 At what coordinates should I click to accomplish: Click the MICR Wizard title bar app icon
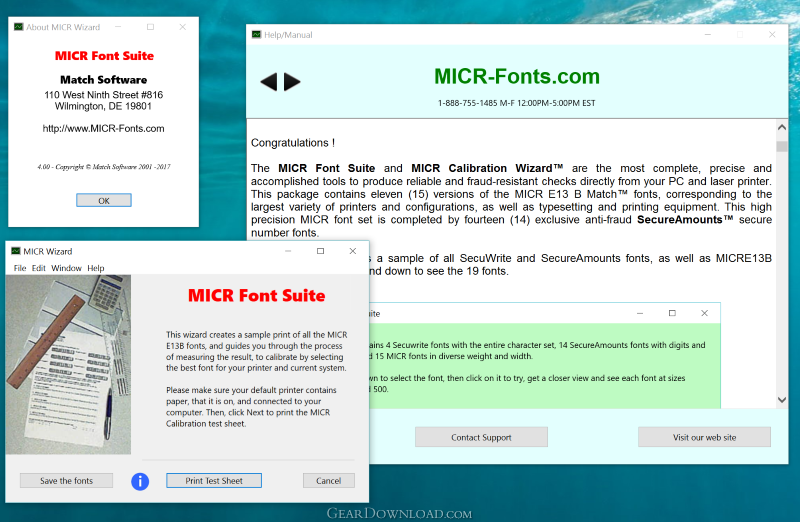click(16, 251)
